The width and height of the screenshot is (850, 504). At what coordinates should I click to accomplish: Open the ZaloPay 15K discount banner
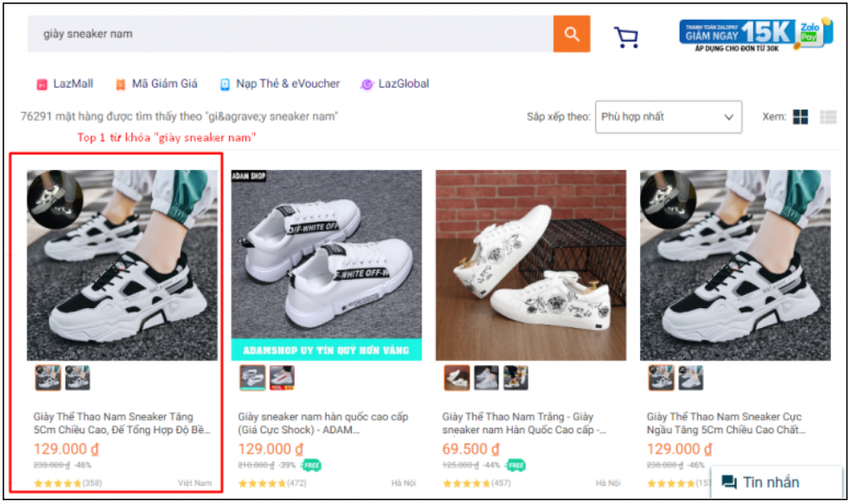pyautogui.click(x=756, y=34)
